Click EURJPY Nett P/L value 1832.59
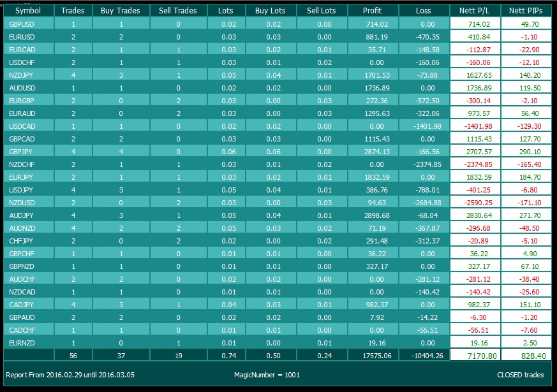 (x=479, y=177)
